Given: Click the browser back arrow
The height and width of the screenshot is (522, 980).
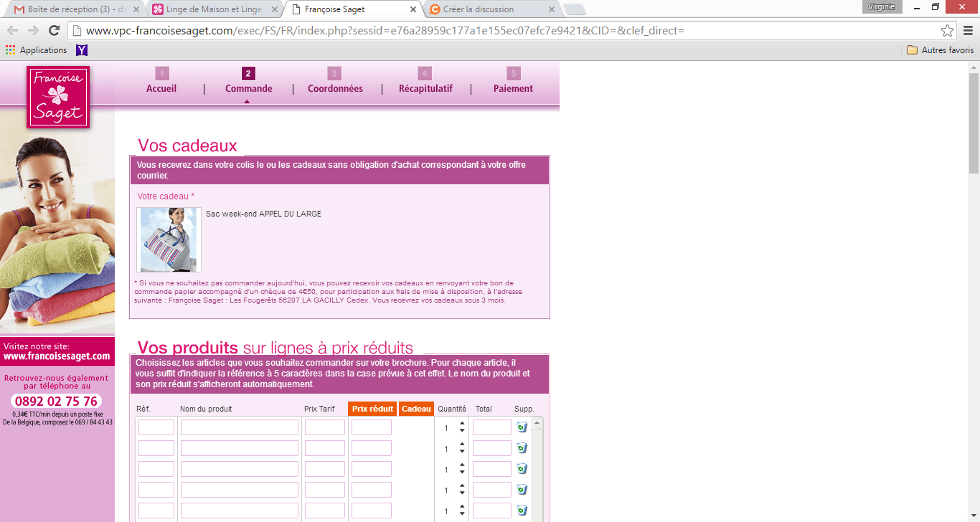Looking at the screenshot, I should 12,30.
